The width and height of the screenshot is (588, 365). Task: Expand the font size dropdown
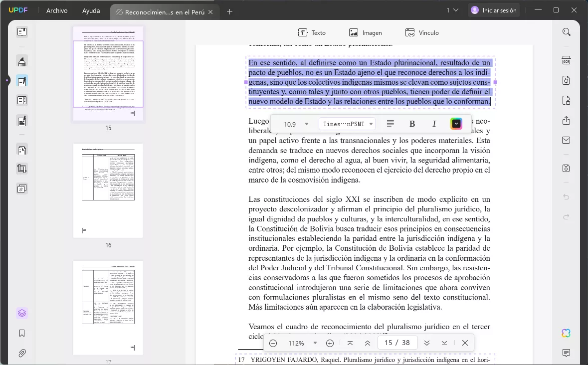tap(306, 124)
